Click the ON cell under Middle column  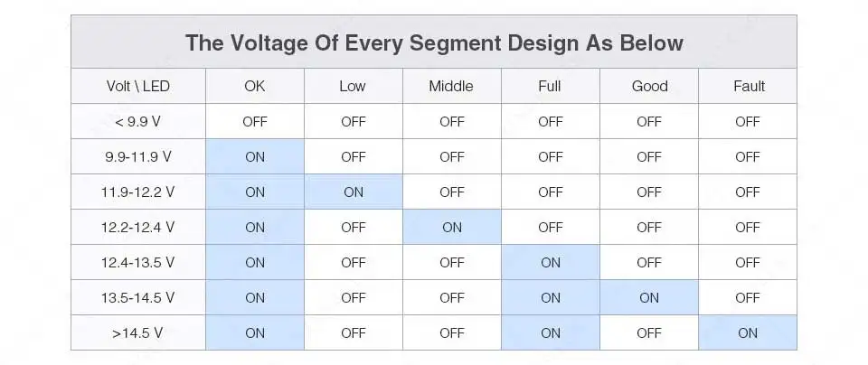pos(452,227)
